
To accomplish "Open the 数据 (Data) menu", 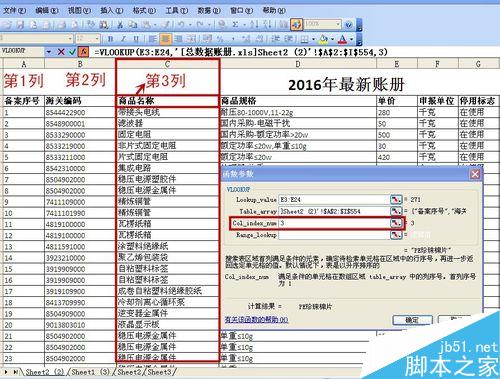I will 209,10.
